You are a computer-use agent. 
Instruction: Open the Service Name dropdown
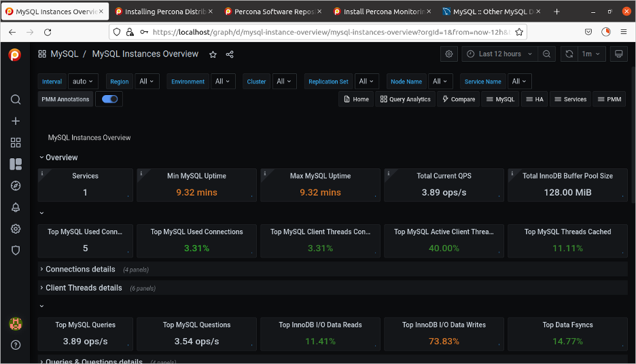tap(519, 81)
